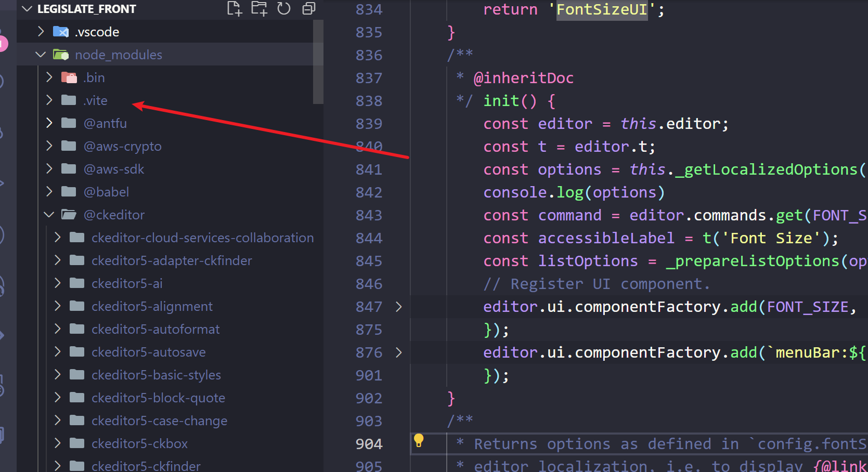Image resolution: width=868 pixels, height=472 pixels.
Task: Open the @aws-sdk folder
Action: [x=114, y=169]
